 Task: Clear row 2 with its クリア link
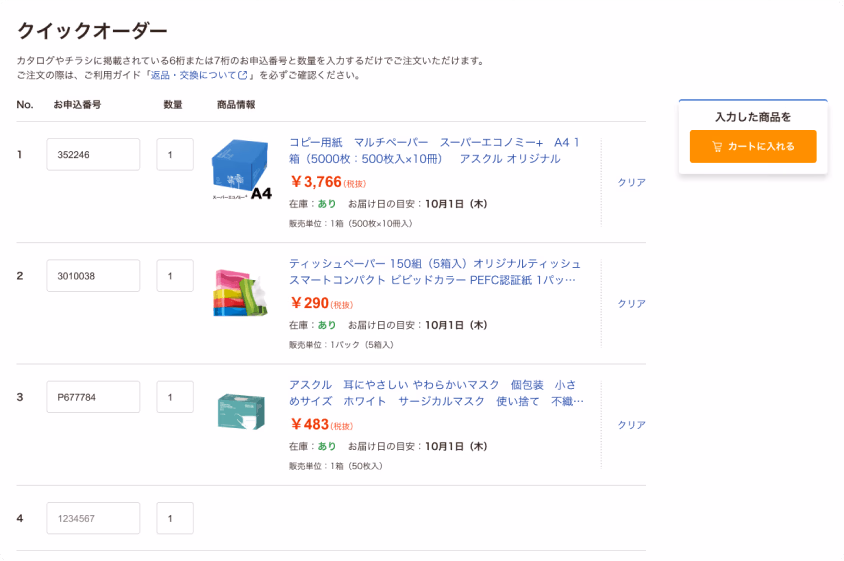click(631, 304)
